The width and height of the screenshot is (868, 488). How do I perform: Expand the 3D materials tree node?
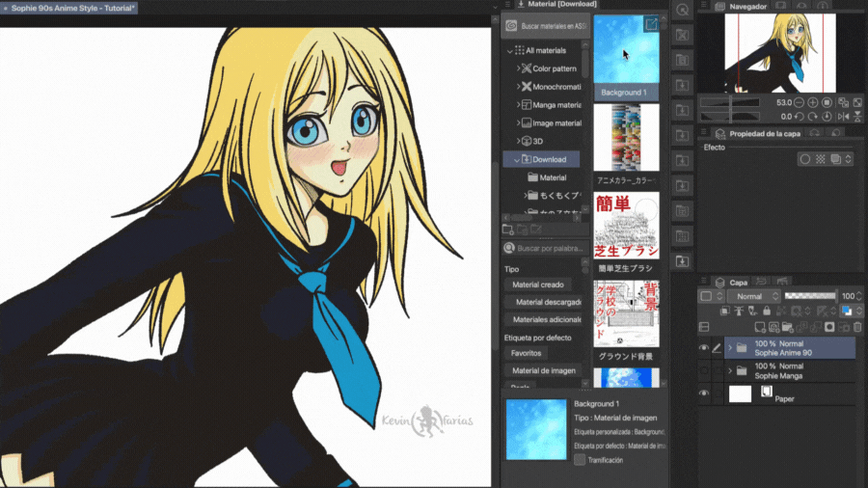518,141
